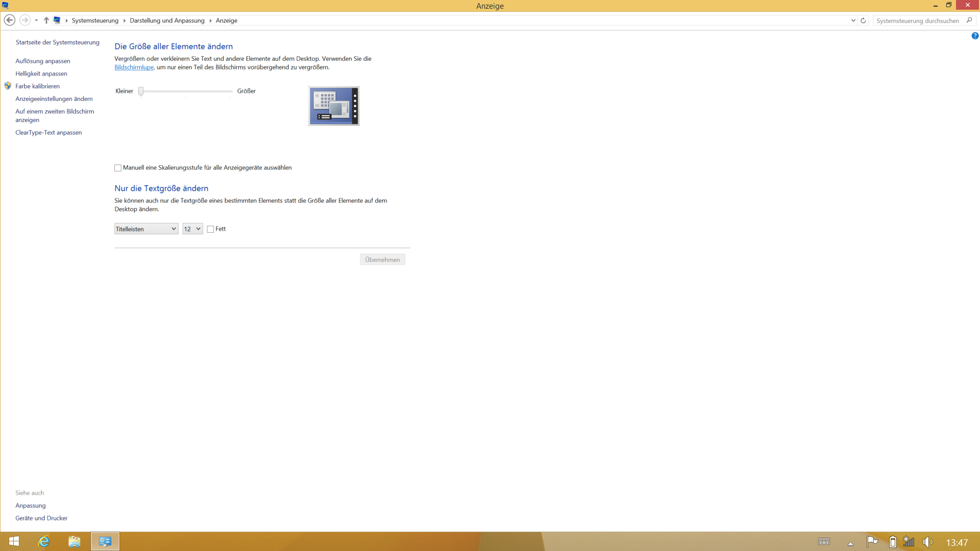The image size is (980, 551).
Task: Click the shield icon beside Farbe kalibrieren
Action: (x=8, y=86)
